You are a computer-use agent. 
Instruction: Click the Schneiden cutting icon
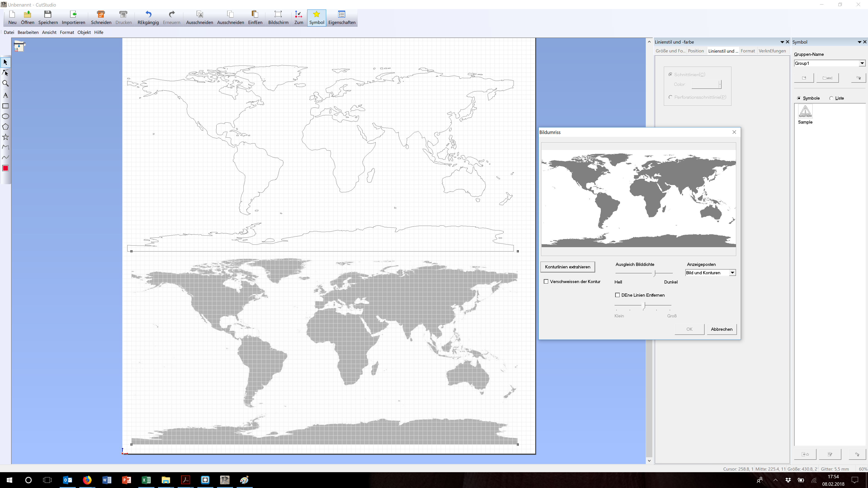pos(101,18)
